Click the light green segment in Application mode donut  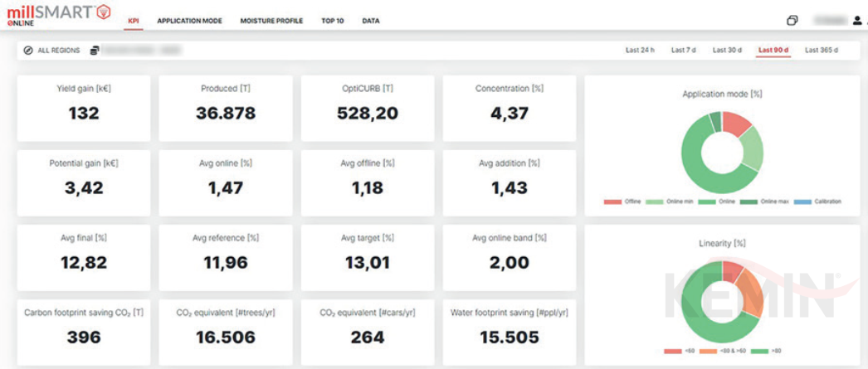click(750, 148)
